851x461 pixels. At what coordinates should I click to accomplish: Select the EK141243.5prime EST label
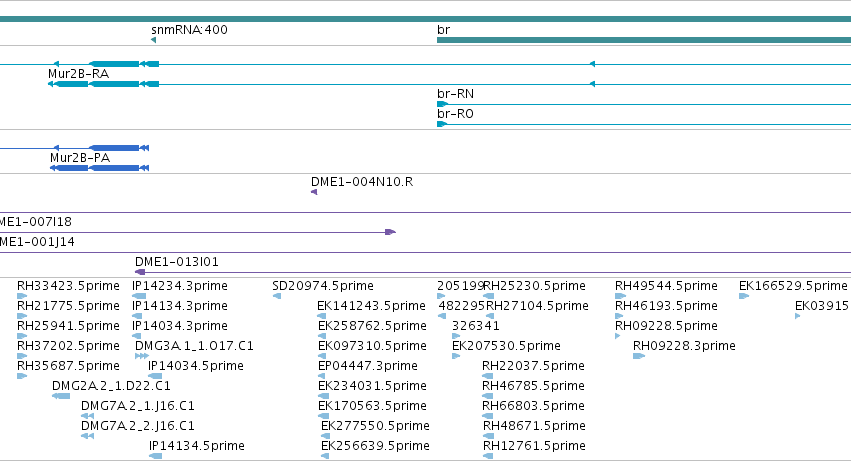371,306
